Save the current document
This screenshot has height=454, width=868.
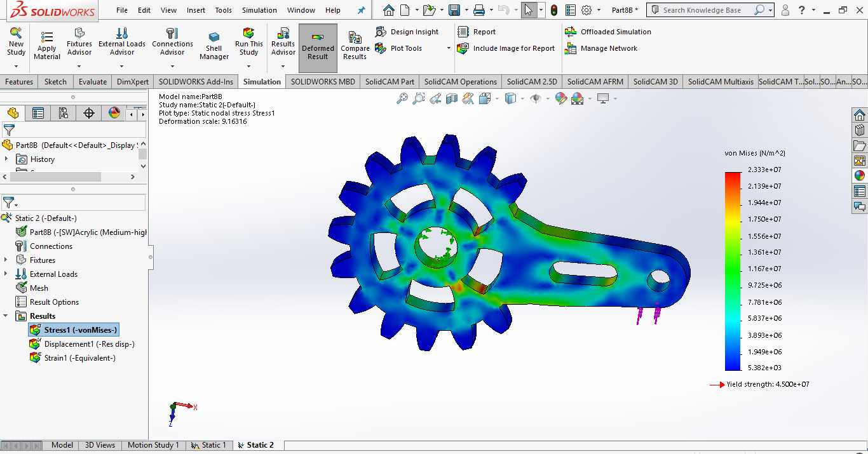[454, 10]
